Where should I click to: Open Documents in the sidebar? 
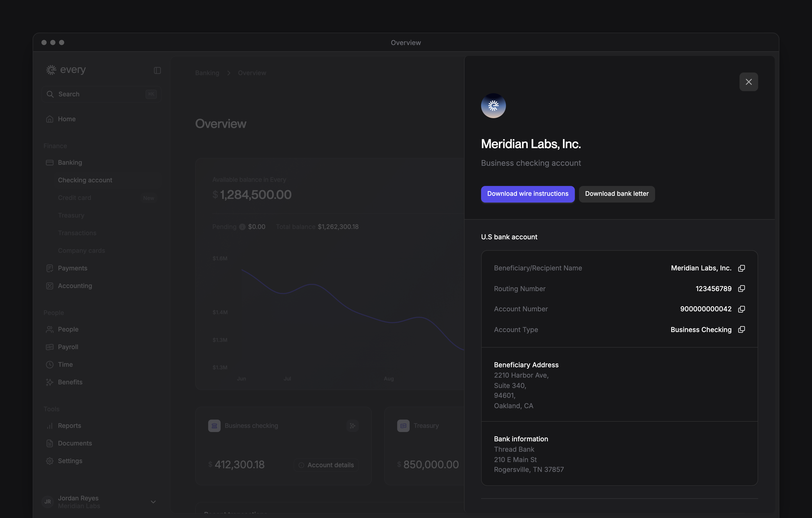point(101,443)
